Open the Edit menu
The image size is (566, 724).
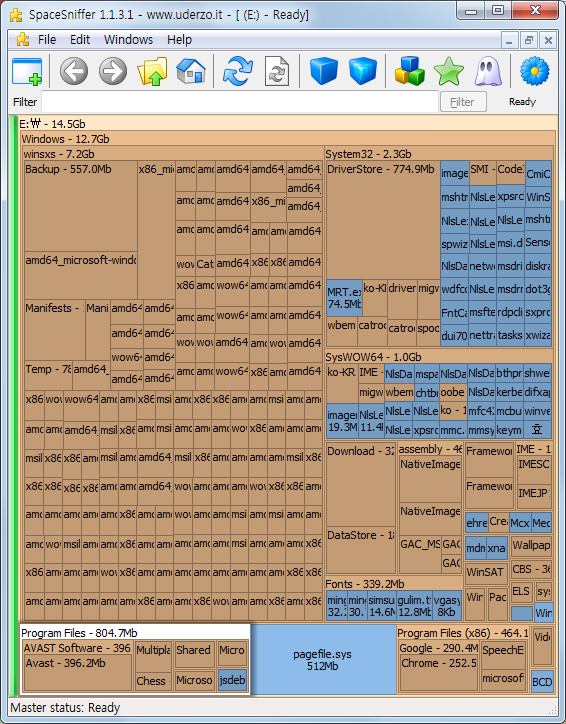click(x=80, y=40)
